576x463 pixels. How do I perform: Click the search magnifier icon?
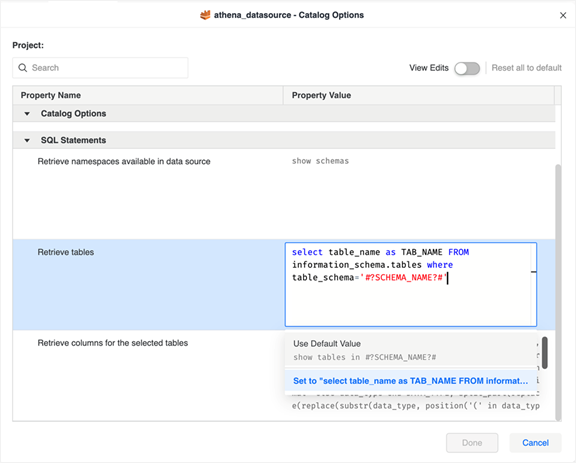click(x=23, y=68)
